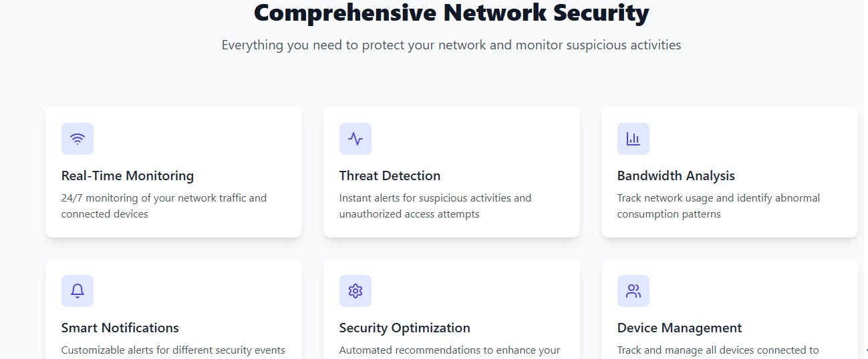Select the track and manage all devices text
Viewport: 868px width, 359px height.
tap(718, 350)
